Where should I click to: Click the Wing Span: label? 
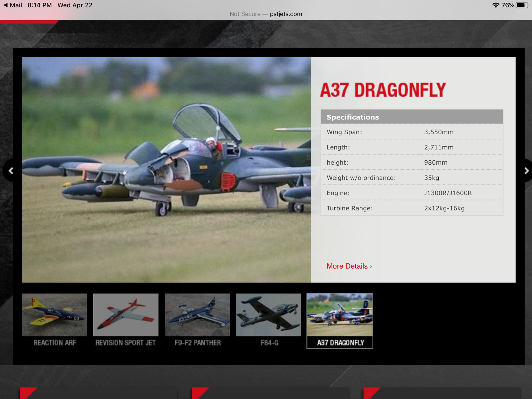(344, 132)
